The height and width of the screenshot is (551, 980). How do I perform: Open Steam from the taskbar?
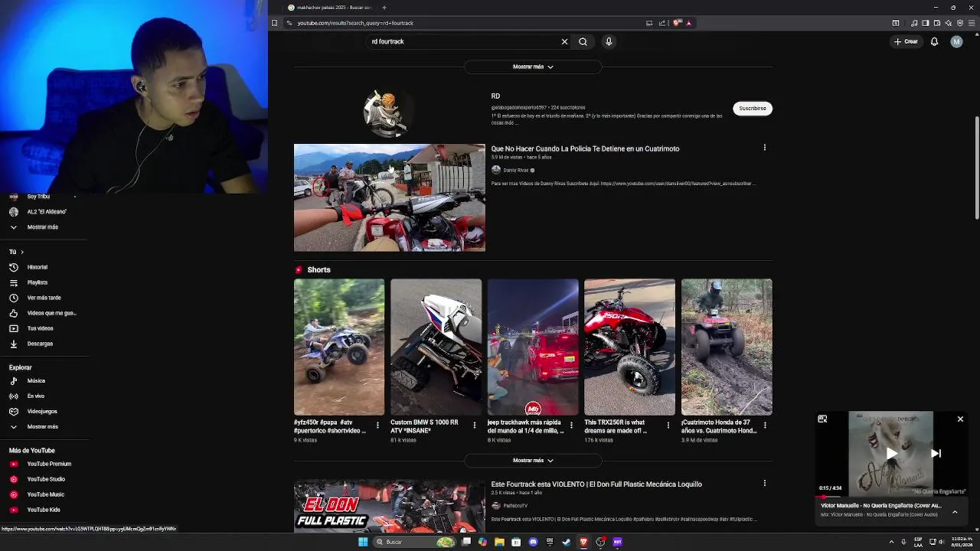pyautogui.click(x=567, y=542)
